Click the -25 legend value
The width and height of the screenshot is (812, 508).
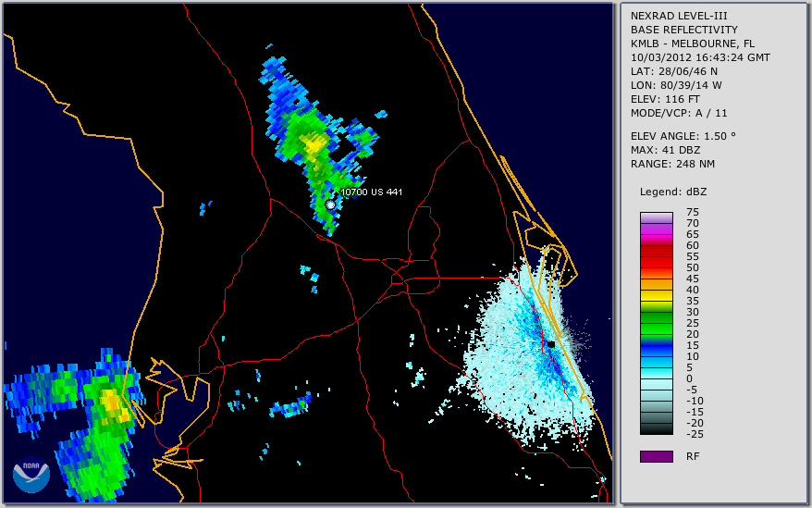(x=695, y=434)
